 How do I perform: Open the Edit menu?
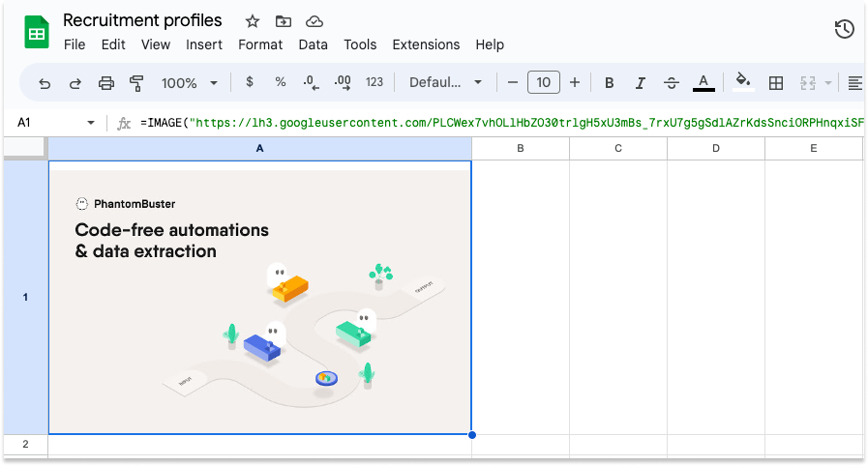[113, 44]
